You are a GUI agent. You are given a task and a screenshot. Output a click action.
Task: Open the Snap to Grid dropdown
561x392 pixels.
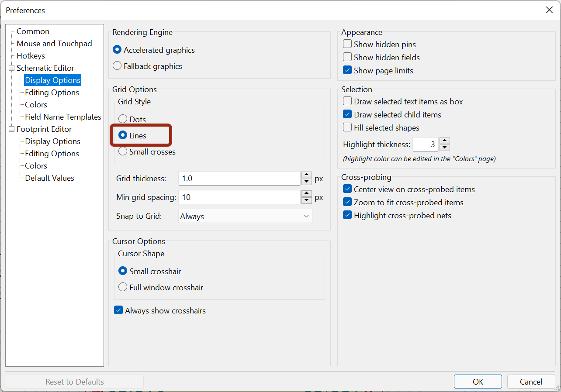tap(245, 216)
